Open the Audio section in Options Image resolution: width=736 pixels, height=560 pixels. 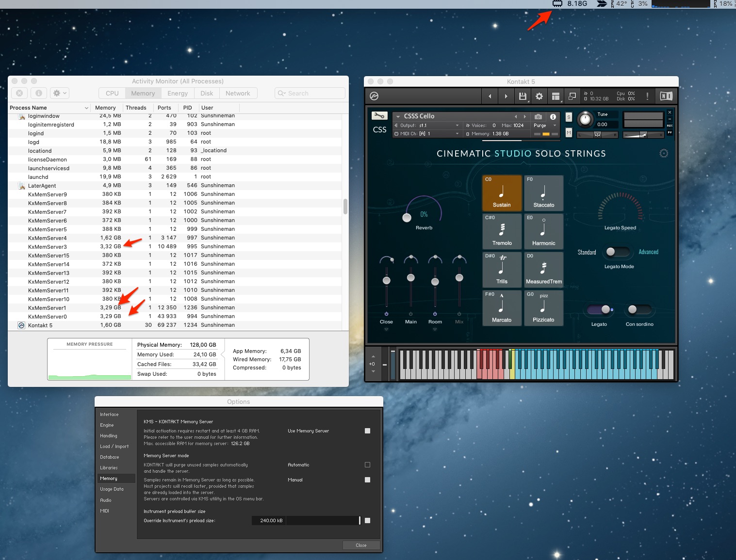[x=106, y=500]
